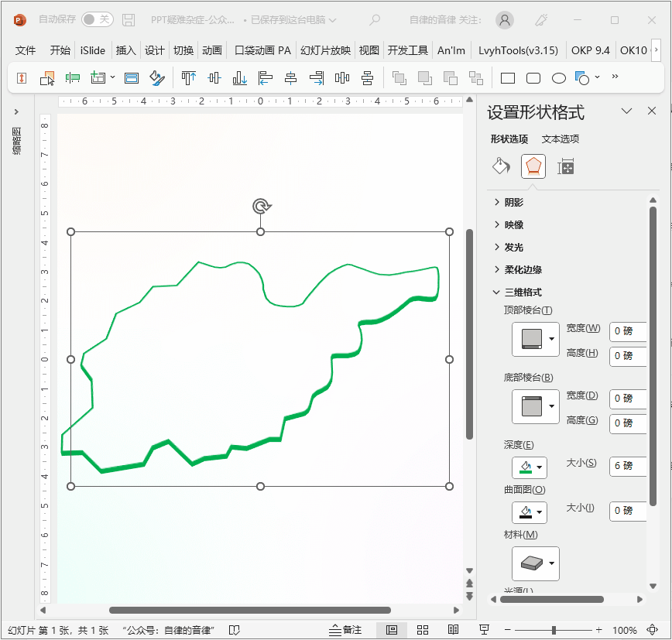The height and width of the screenshot is (640, 672).
Task: Open the 材料 material dropdown
Action: click(x=535, y=563)
